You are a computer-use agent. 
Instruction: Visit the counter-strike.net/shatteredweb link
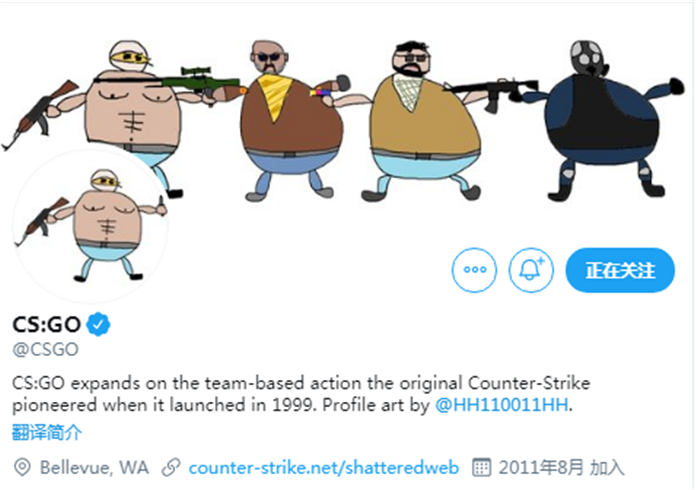point(324,468)
